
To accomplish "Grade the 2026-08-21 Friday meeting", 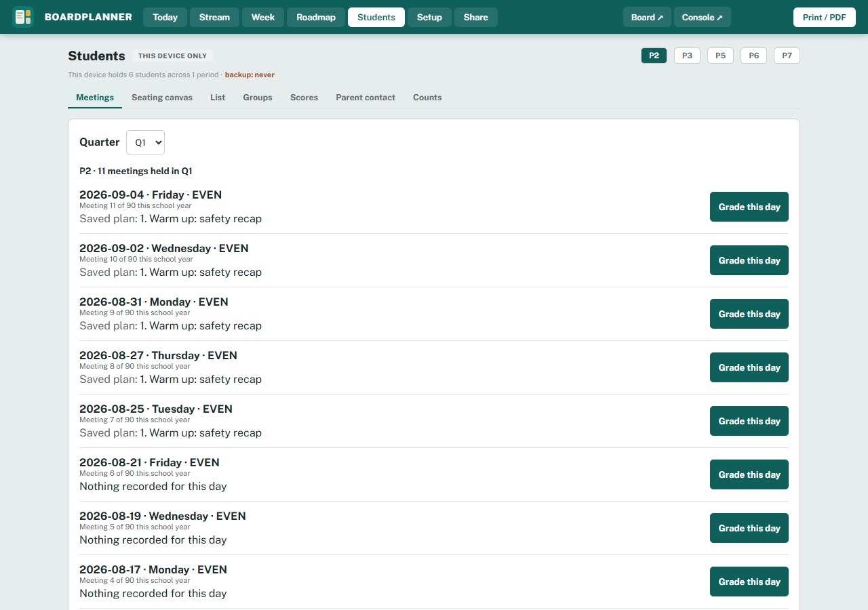I will click(749, 474).
